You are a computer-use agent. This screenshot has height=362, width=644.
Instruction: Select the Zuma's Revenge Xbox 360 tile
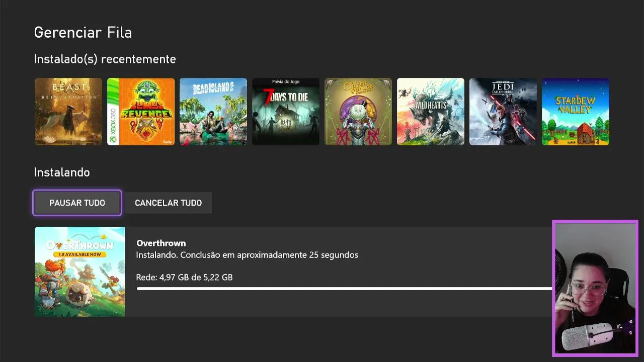point(141,112)
